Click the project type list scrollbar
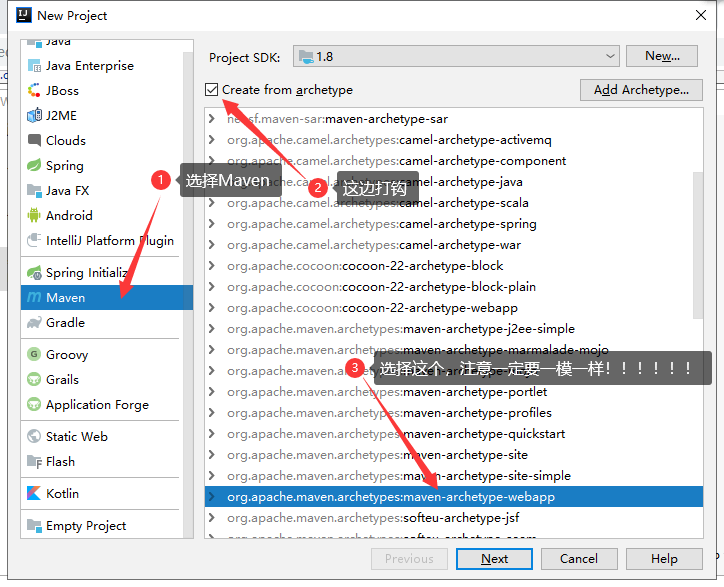The image size is (724, 587). 188,295
